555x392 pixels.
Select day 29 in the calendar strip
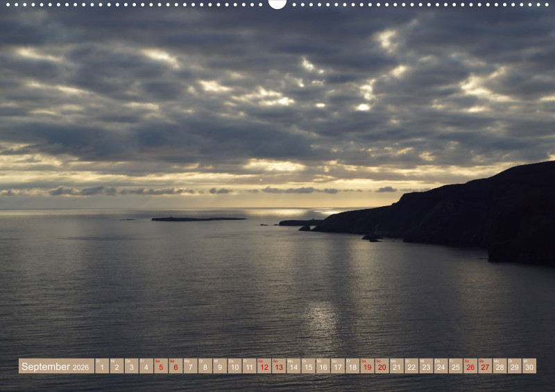point(515,366)
